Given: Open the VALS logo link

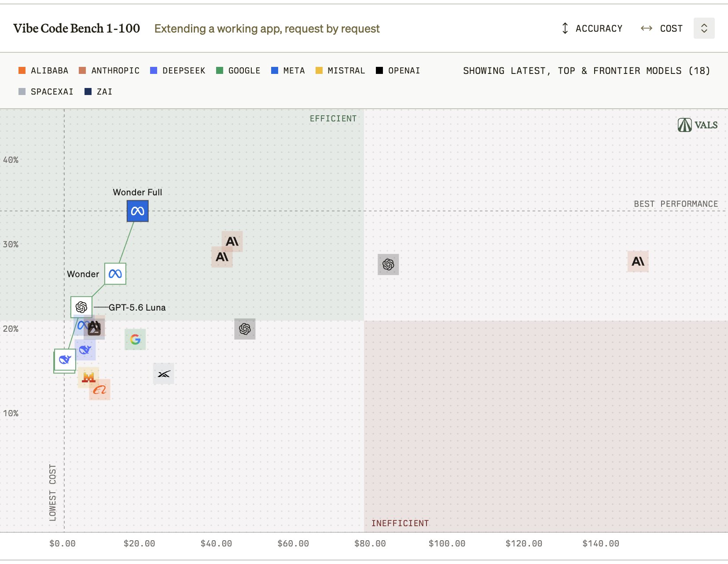Looking at the screenshot, I should coord(698,125).
